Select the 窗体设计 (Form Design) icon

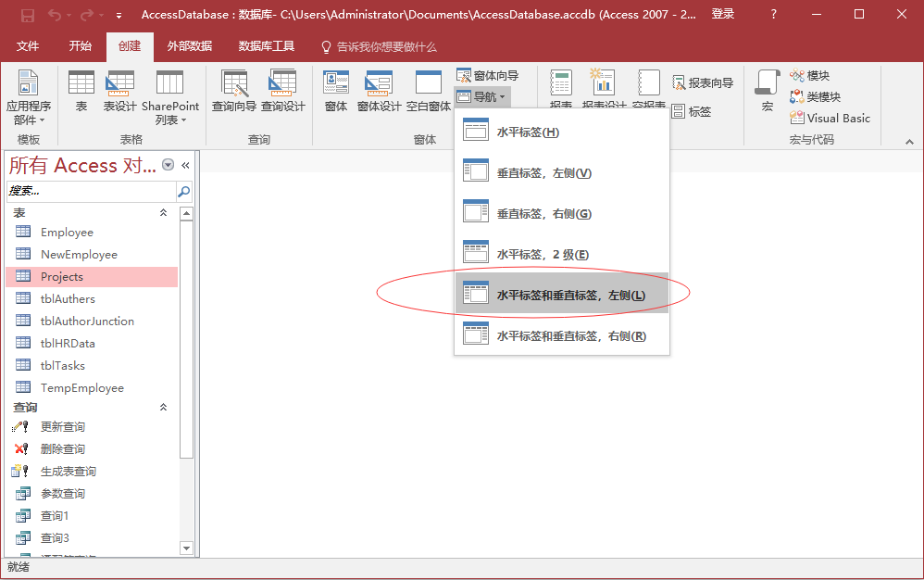tap(379, 91)
